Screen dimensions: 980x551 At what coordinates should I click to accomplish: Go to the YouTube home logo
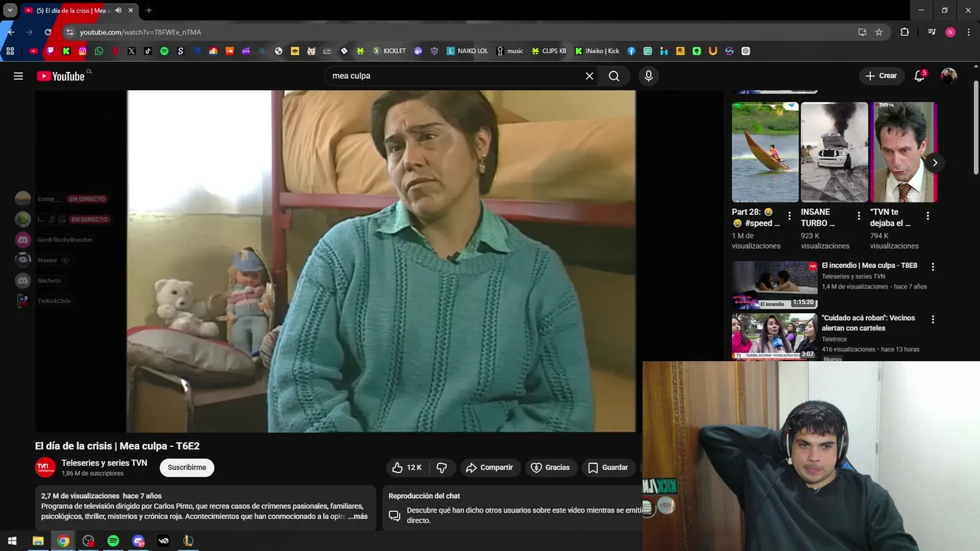60,76
